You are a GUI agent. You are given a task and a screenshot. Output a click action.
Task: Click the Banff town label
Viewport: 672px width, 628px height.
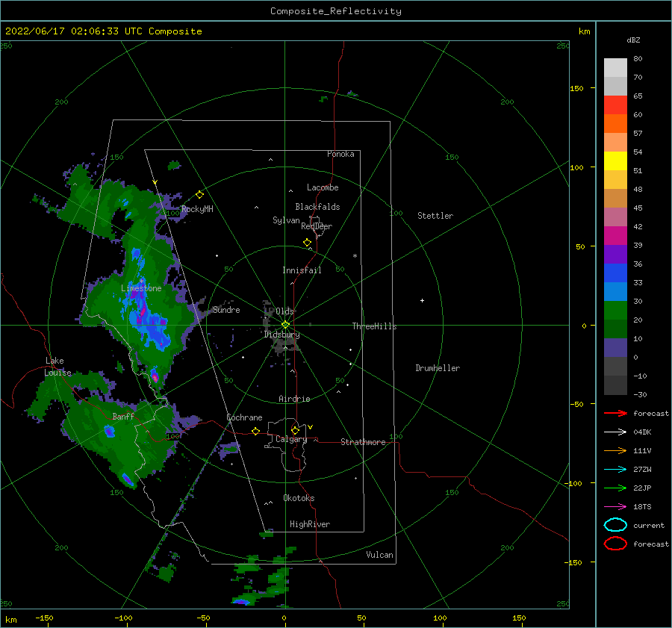coord(123,416)
